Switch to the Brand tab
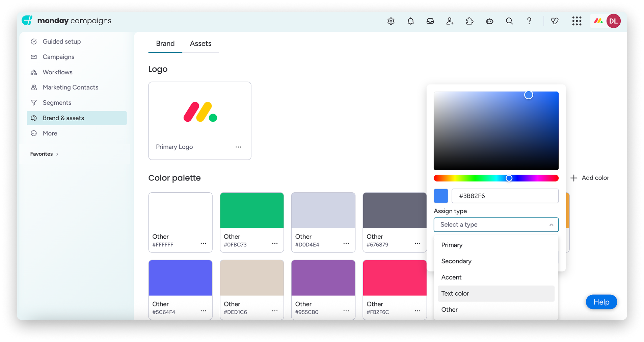 pos(165,44)
